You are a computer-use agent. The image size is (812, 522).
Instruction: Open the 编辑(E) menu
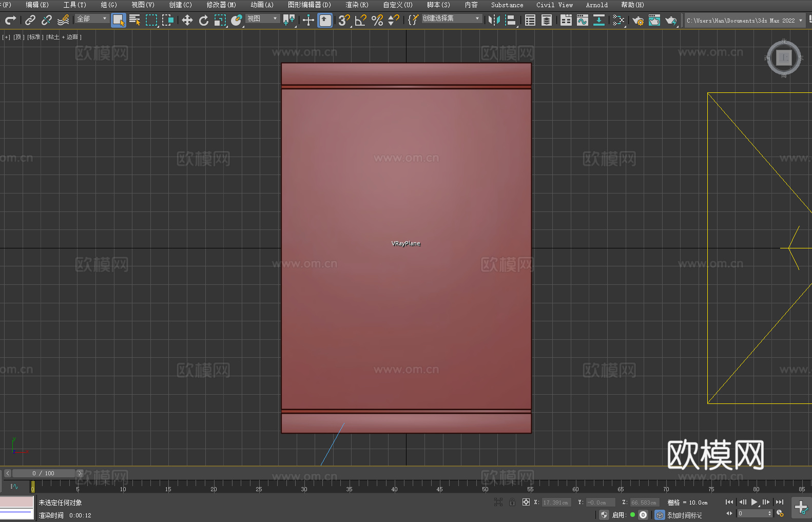point(37,5)
